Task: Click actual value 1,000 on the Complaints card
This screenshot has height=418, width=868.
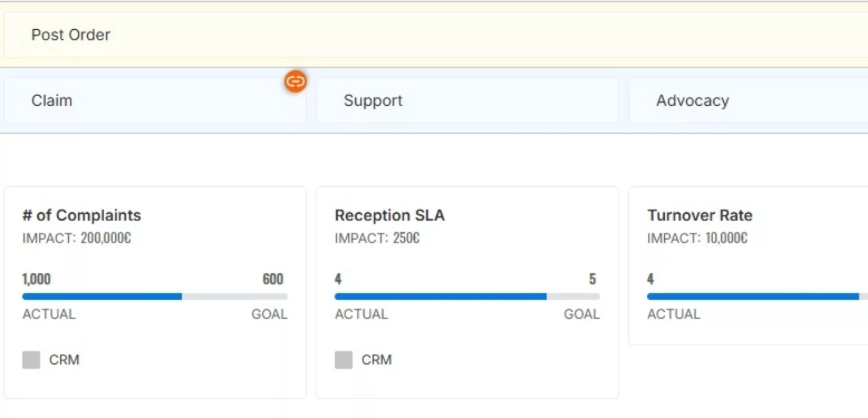Action: click(x=36, y=279)
